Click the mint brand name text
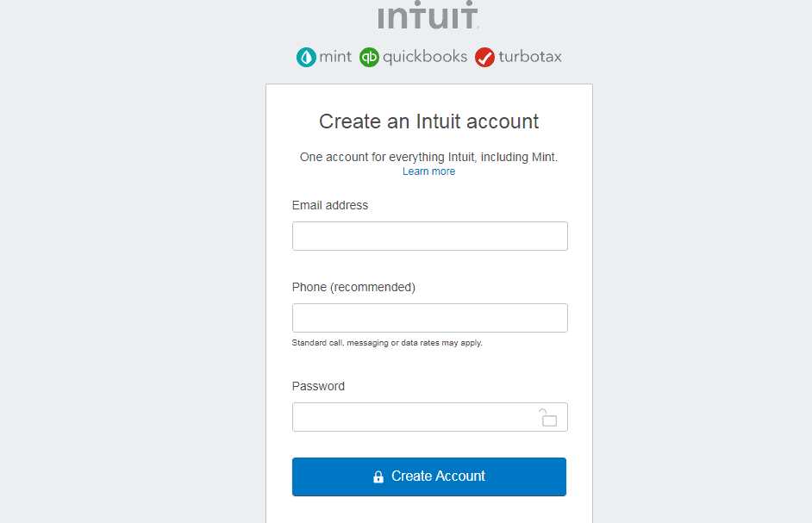This screenshot has width=812, height=523. 335,57
